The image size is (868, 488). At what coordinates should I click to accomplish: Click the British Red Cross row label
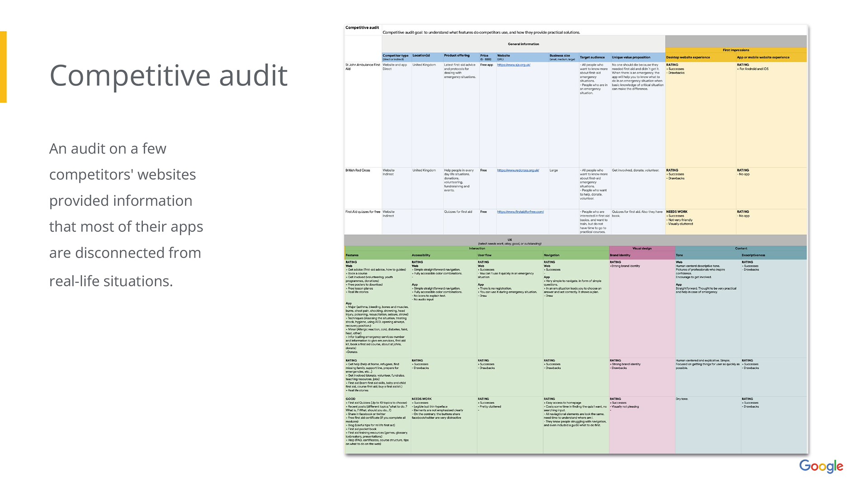(x=358, y=170)
